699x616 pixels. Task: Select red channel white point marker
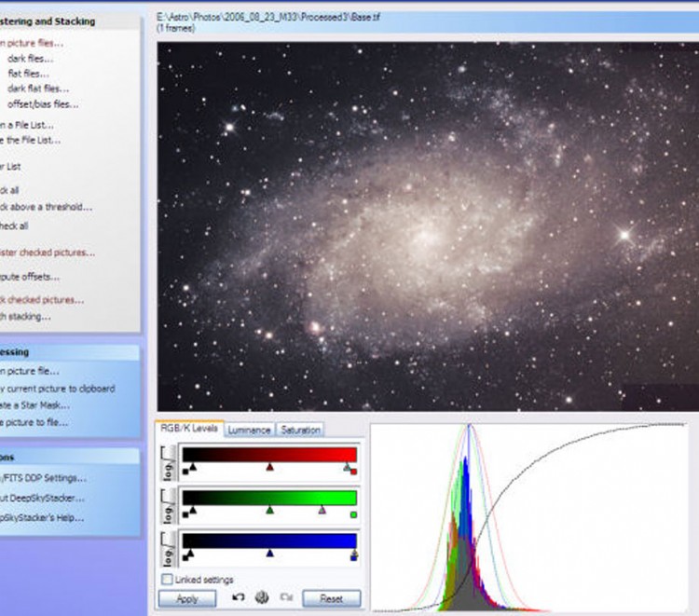click(347, 467)
